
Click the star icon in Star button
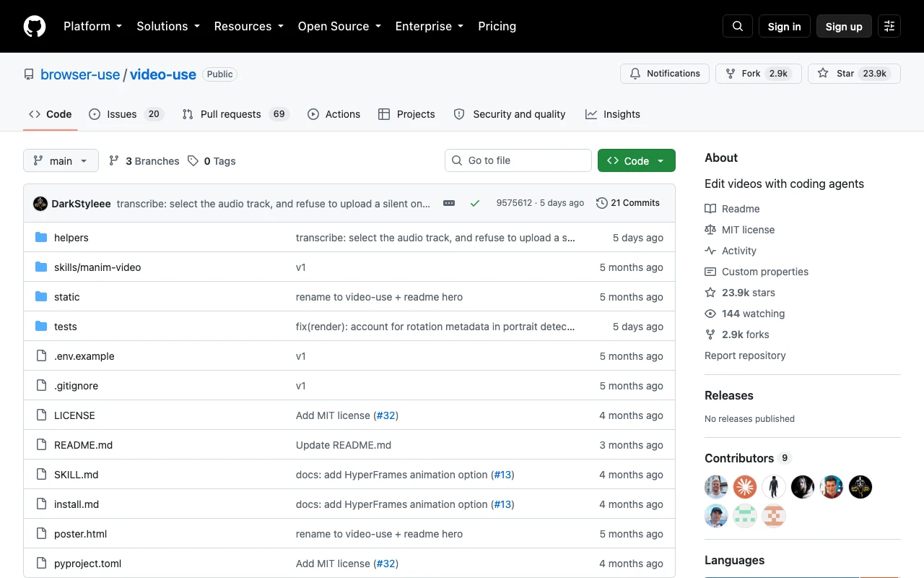pos(823,74)
